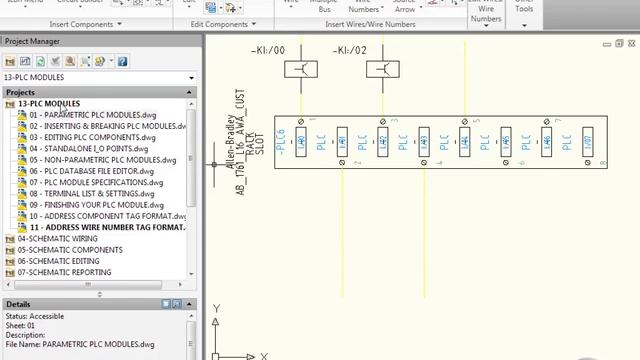Open the 13-PLC MODULES project dropdown

click(191, 78)
